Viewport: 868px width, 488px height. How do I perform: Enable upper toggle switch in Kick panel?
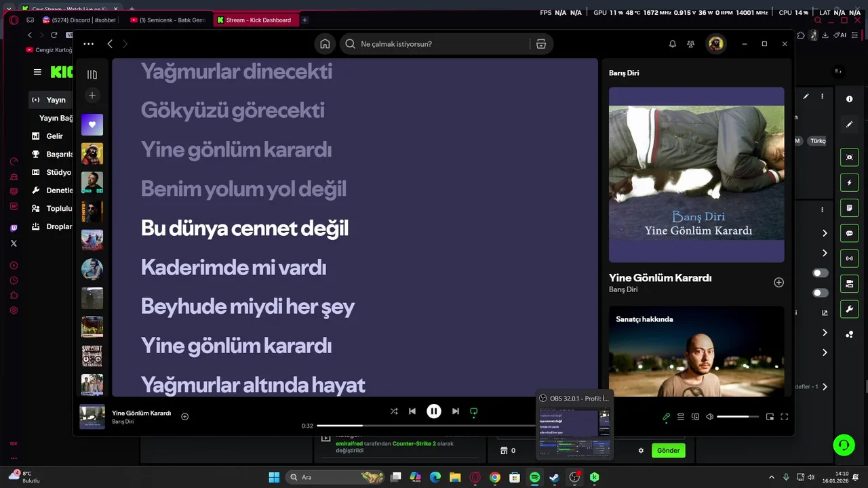point(821,273)
